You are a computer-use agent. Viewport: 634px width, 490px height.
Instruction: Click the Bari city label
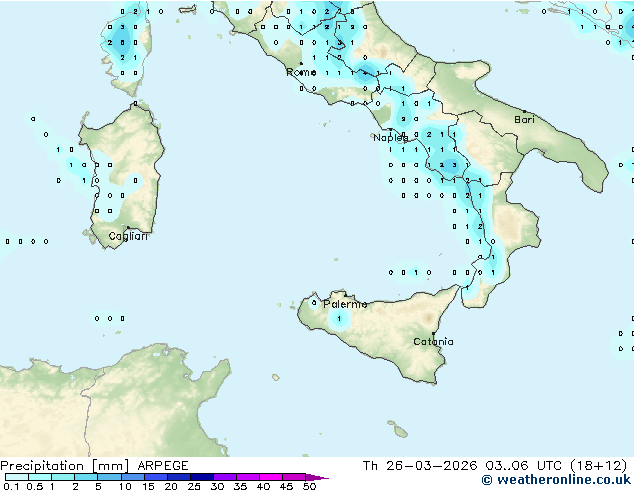[524, 119]
